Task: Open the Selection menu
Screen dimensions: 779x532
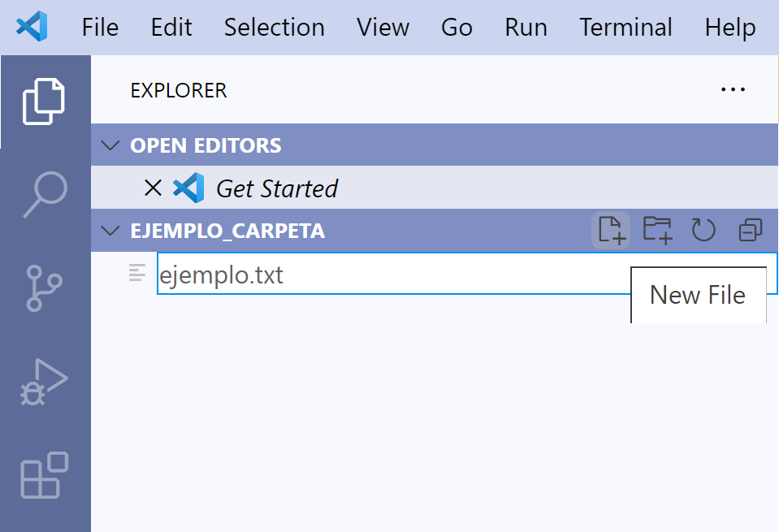Action: 274,28
